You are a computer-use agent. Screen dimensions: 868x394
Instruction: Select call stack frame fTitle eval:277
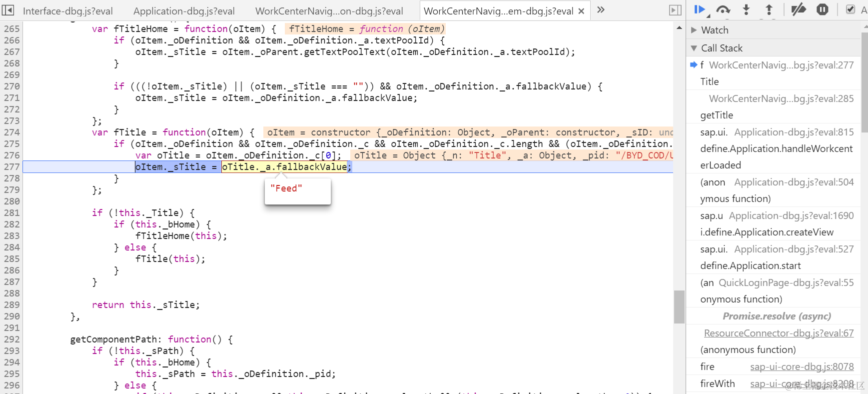pyautogui.click(x=774, y=73)
